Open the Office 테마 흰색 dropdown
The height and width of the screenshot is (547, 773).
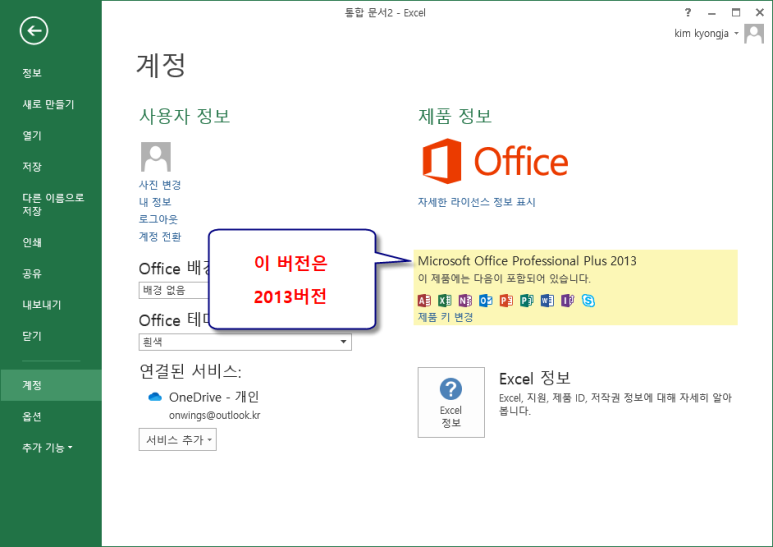click(x=245, y=342)
